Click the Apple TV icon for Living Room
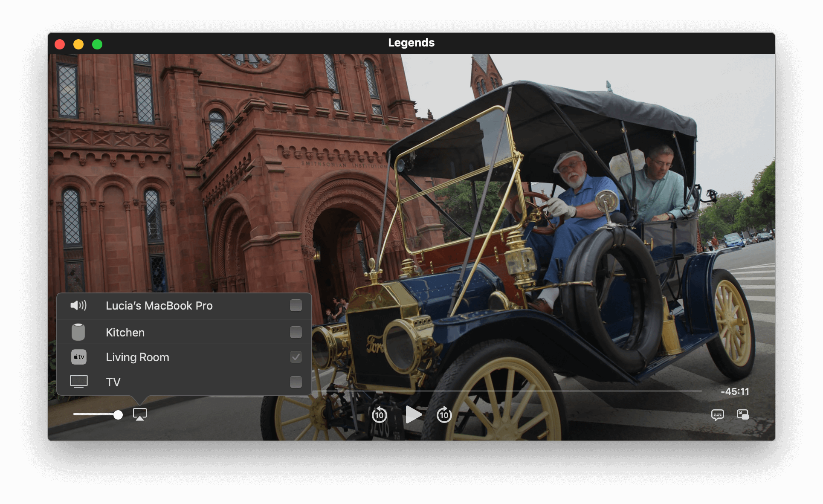The height and width of the screenshot is (504, 823). click(78, 357)
